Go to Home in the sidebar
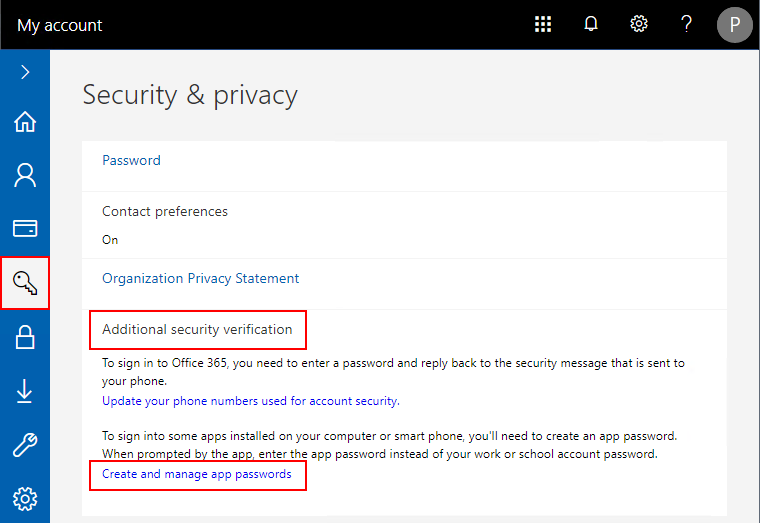Screen dimensions: 760x523 tap(25, 122)
